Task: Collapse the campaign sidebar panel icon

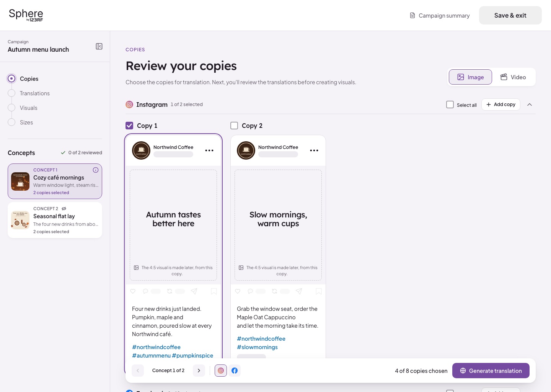Action: (99, 46)
